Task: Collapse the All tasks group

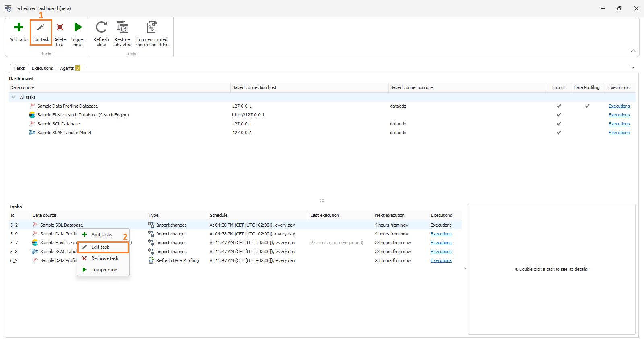Action: (14, 97)
